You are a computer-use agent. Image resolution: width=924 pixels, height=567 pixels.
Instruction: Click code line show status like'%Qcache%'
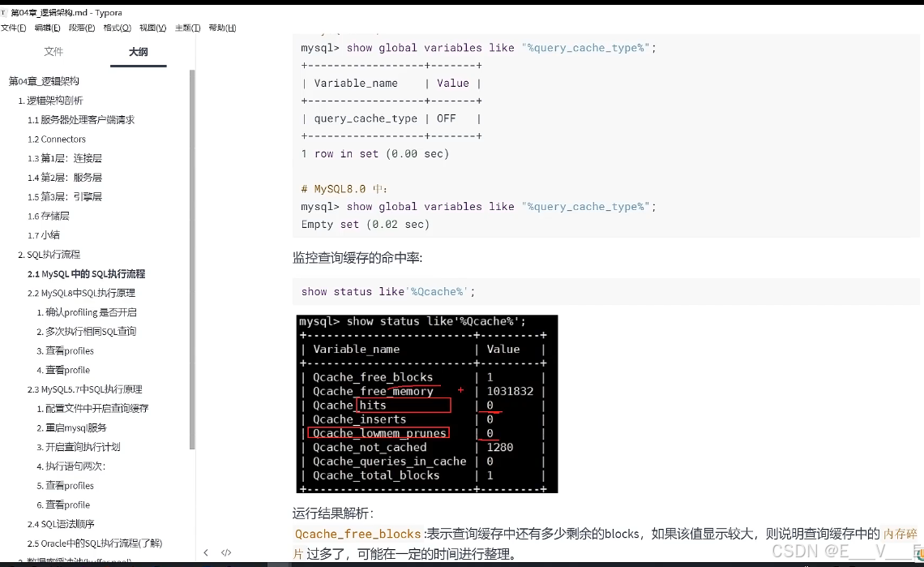(387, 291)
